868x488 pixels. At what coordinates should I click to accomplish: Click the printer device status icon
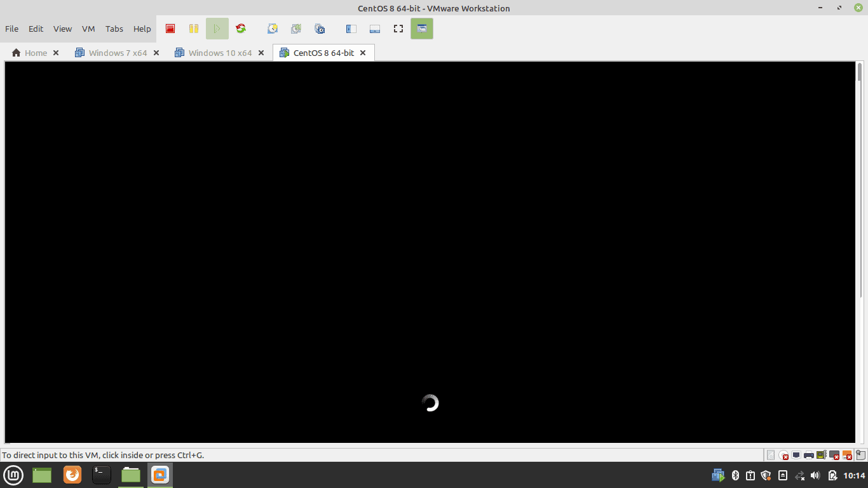point(809,455)
